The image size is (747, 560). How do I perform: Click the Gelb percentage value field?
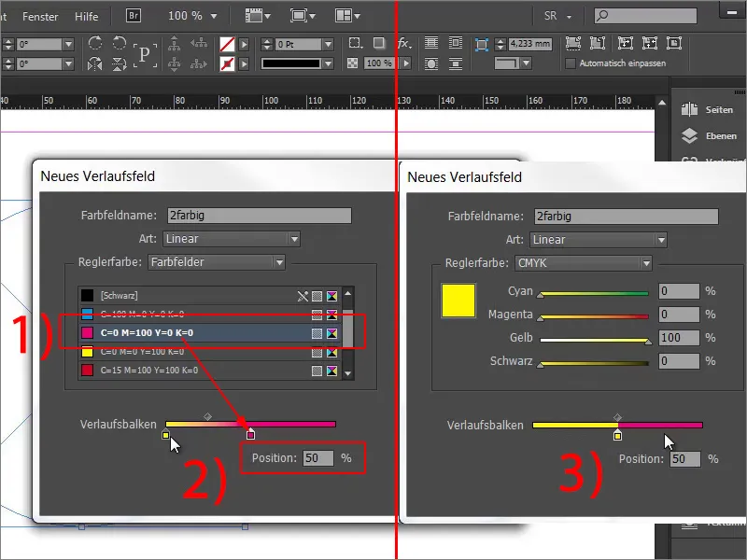point(679,338)
